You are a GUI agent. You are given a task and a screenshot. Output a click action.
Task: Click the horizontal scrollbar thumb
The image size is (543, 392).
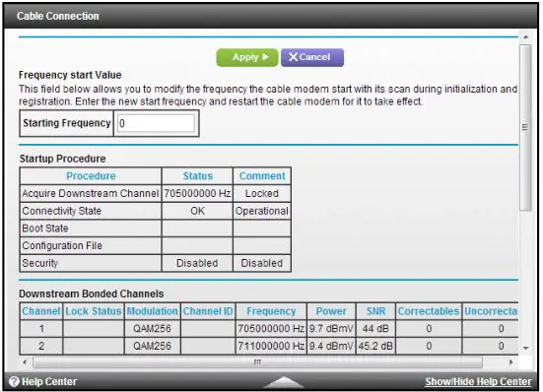pos(257,362)
